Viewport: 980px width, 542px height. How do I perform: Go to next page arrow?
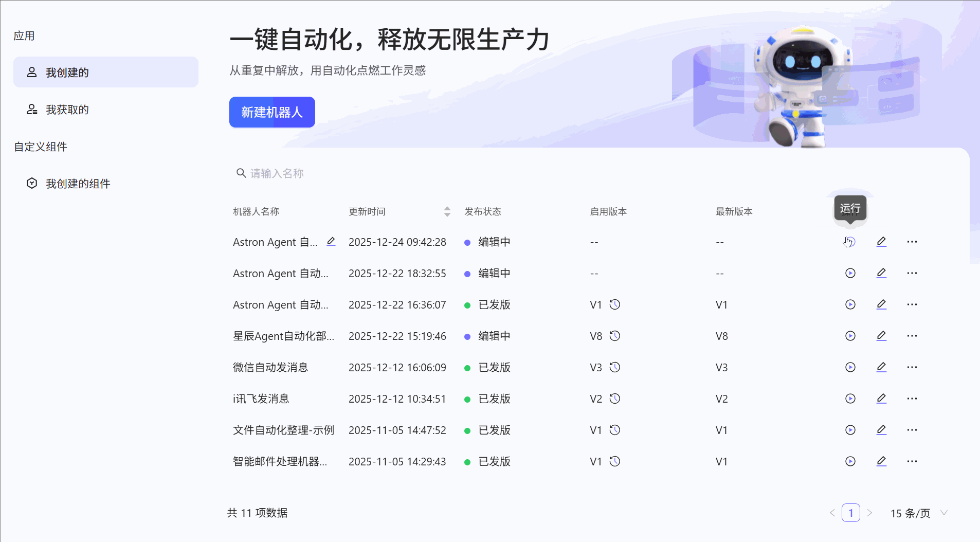(x=869, y=513)
